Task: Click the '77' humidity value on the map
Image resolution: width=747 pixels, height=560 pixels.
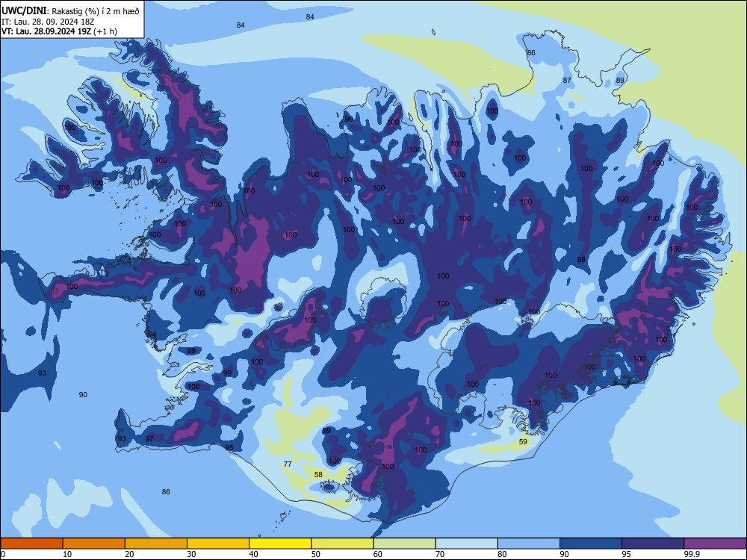Action: pos(288,464)
